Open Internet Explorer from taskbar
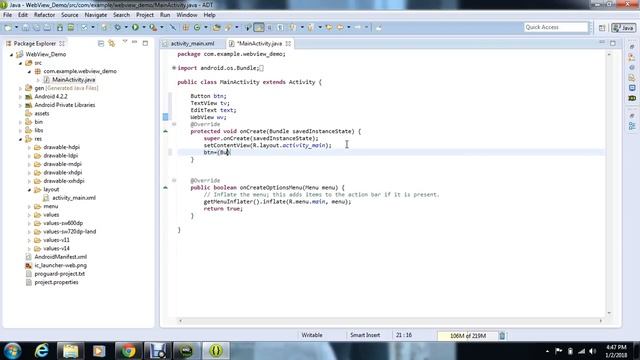Viewport: 640px width, 360px height. coord(42,351)
